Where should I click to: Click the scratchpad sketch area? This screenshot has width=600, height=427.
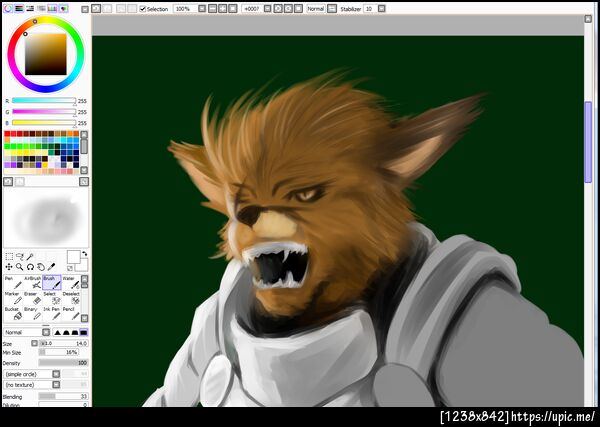click(46, 217)
